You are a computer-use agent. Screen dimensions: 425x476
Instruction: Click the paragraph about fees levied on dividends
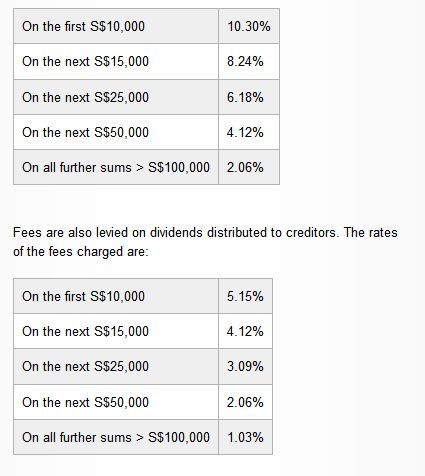click(205, 242)
